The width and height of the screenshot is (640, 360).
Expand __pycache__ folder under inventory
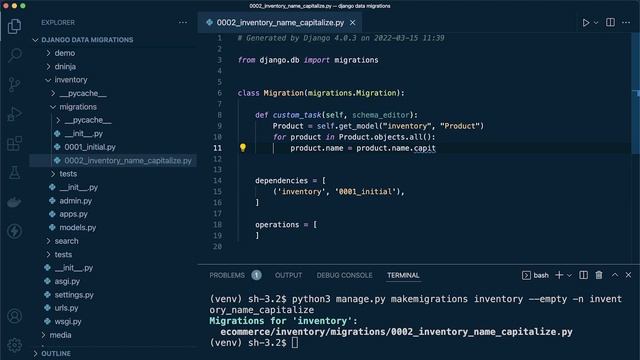(83, 93)
